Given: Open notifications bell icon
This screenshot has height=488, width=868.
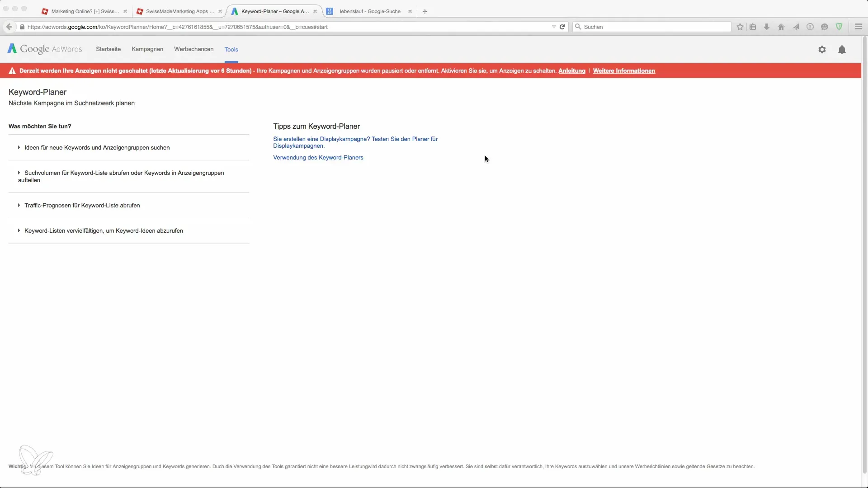Looking at the screenshot, I should (842, 50).
